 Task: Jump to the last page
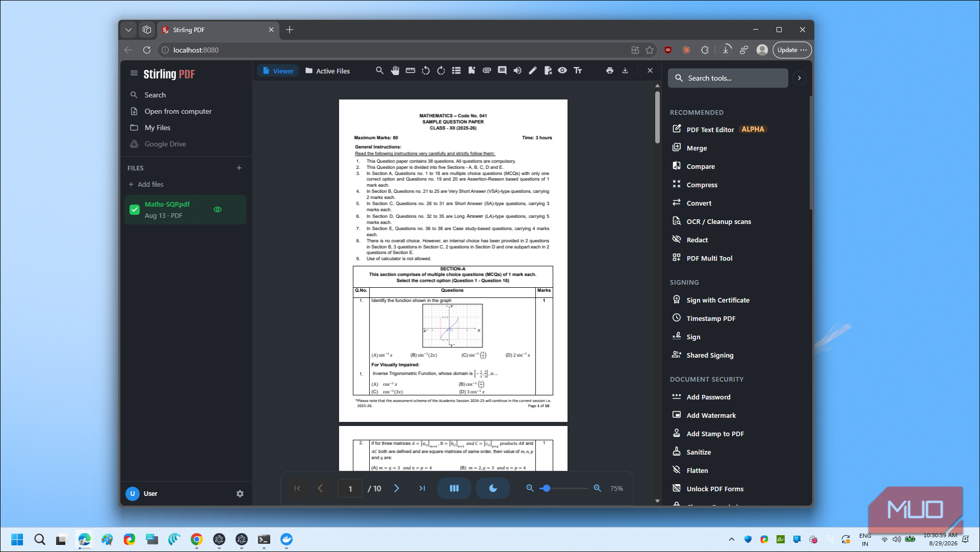click(x=422, y=488)
